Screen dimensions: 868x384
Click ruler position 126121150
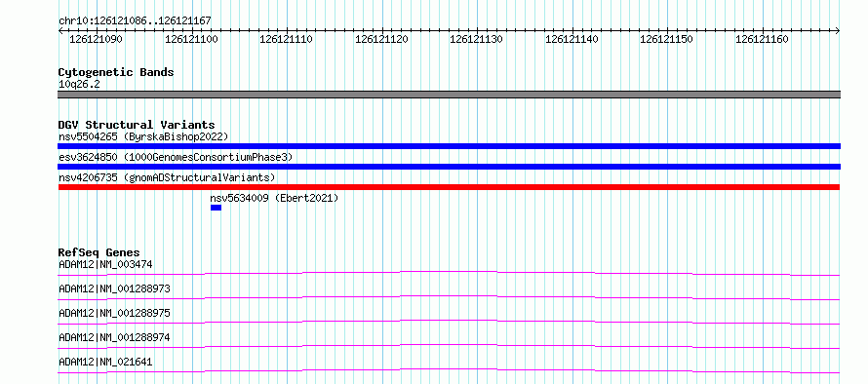click(666, 39)
